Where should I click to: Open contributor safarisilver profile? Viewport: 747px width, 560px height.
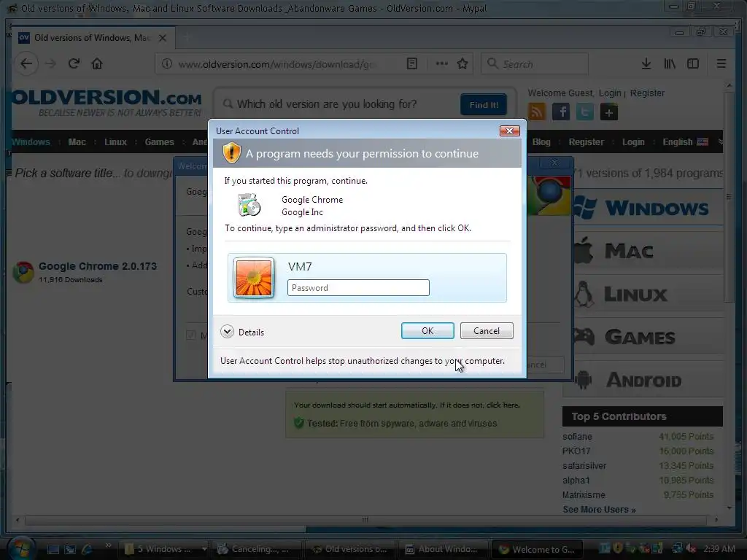point(584,466)
